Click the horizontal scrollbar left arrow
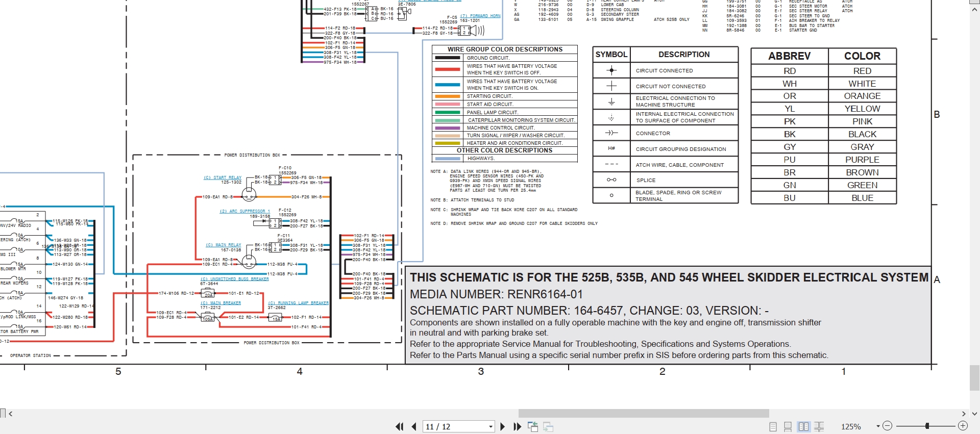Screen dimensions: 980x434 pyautogui.click(x=10, y=414)
